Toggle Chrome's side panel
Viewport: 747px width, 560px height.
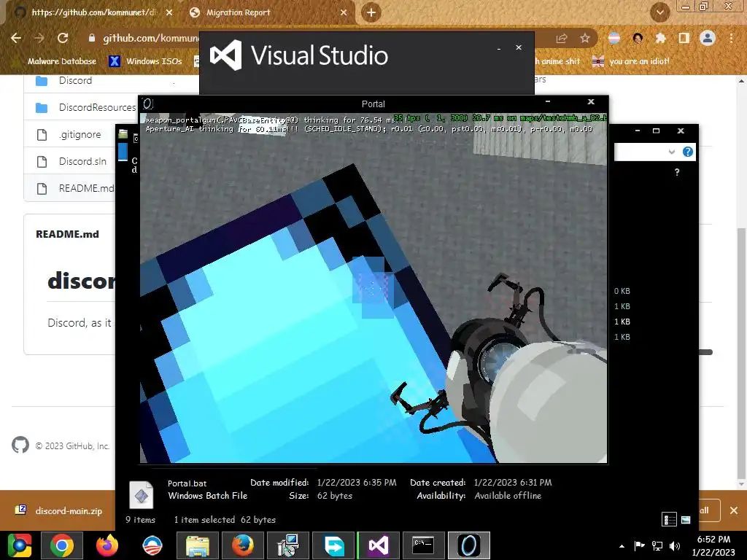tap(684, 38)
